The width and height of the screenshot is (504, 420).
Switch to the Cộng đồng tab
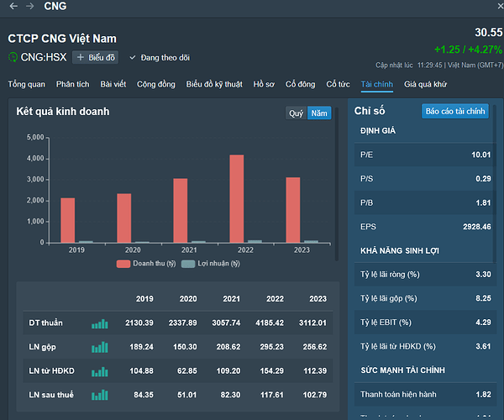156,84
